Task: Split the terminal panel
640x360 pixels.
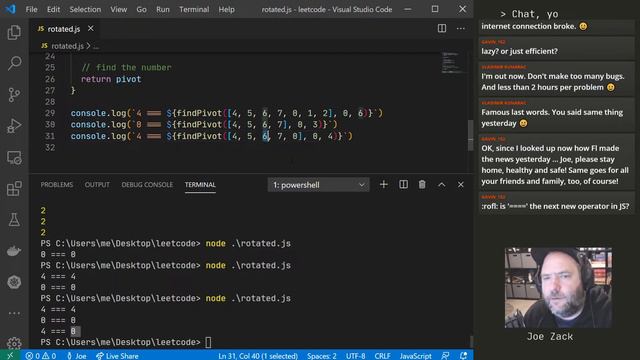Action: [x=403, y=184]
